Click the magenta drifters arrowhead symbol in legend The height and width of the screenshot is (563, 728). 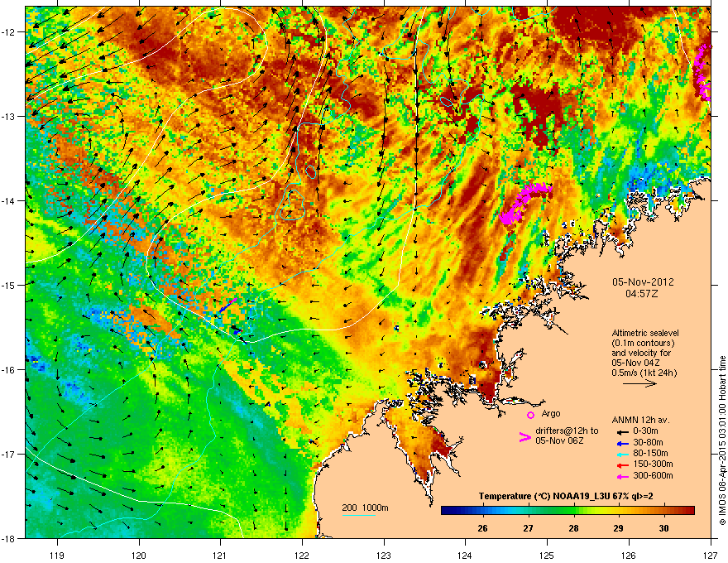coord(524,437)
